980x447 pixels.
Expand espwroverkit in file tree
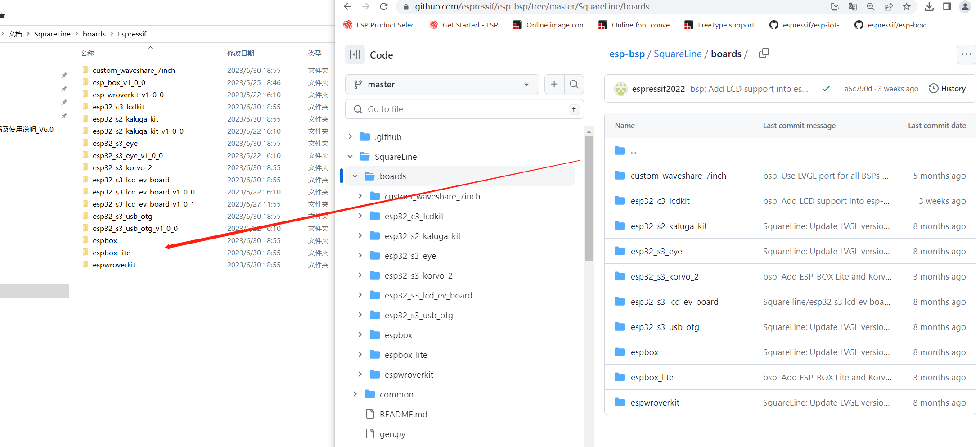(x=360, y=374)
